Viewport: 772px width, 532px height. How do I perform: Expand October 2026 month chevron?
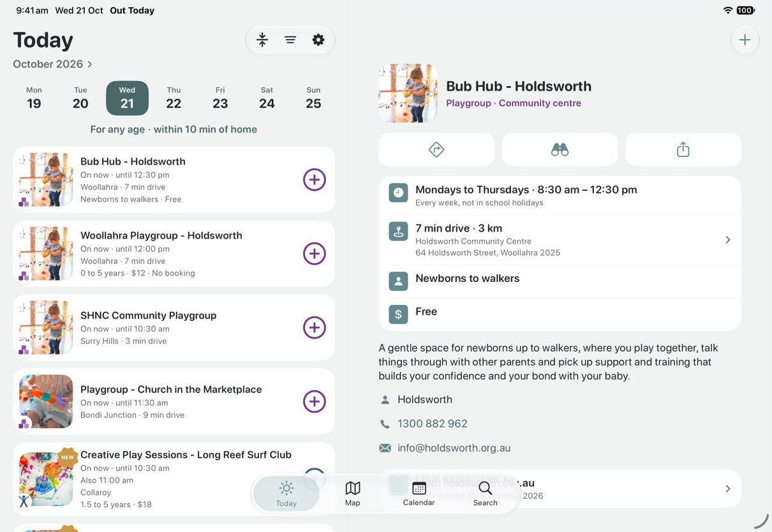(90, 64)
